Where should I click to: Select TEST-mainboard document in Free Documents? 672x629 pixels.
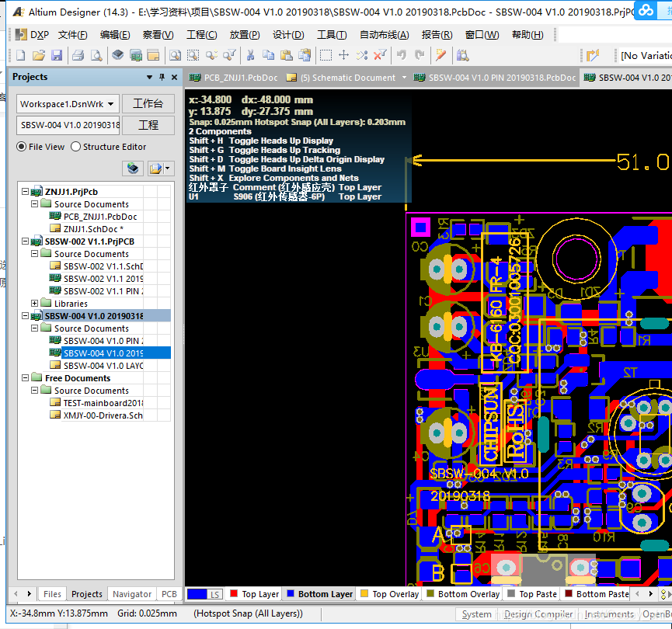(x=103, y=403)
